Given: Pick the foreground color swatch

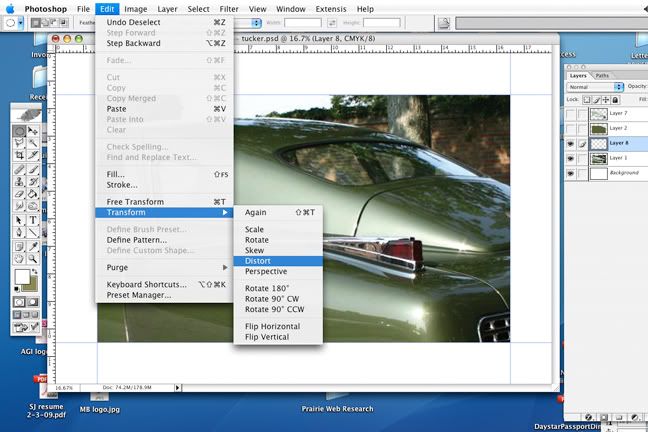Looking at the screenshot, I should pos(22,277).
